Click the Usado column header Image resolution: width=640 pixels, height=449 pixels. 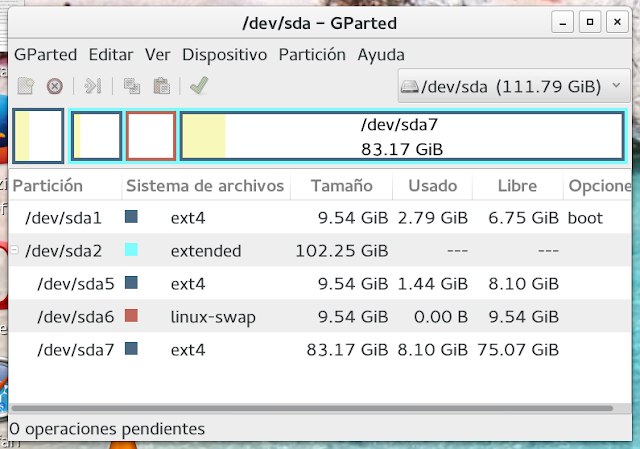pos(432,186)
